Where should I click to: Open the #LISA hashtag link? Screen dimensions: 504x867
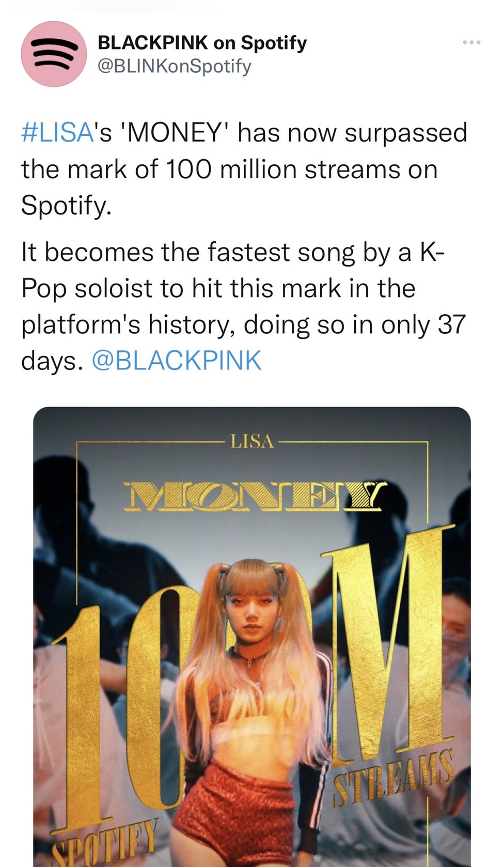pyautogui.click(x=57, y=133)
